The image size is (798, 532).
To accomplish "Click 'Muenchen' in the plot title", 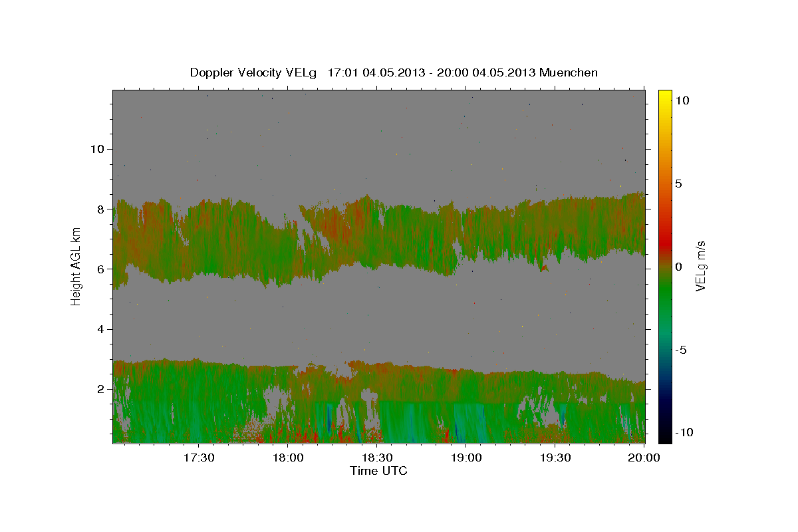I will pos(569,72).
